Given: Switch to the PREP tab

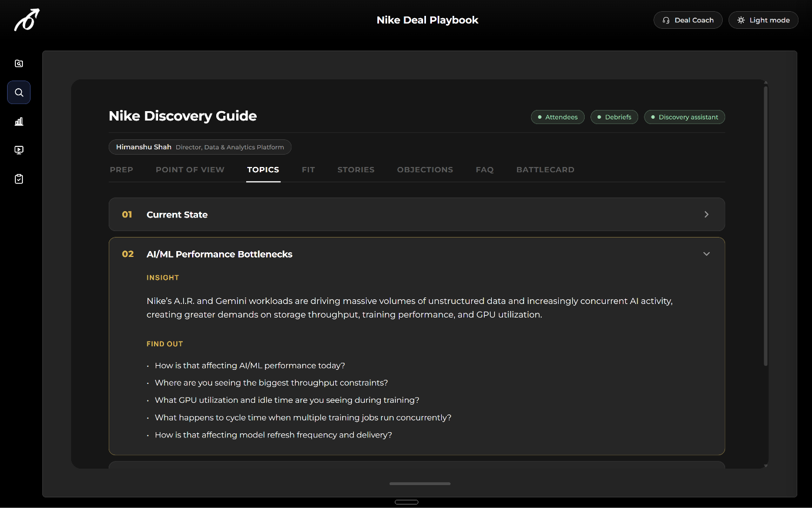Looking at the screenshot, I should [x=122, y=169].
